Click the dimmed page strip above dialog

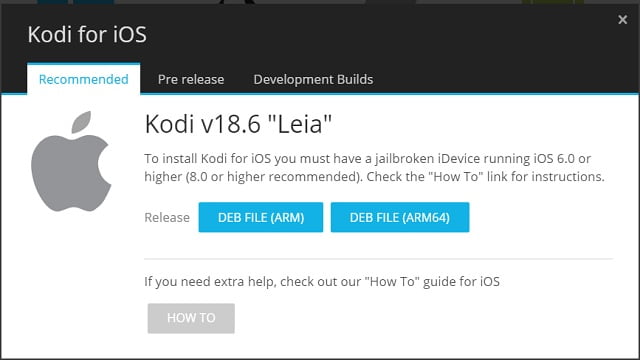pyautogui.click(x=320, y=2)
